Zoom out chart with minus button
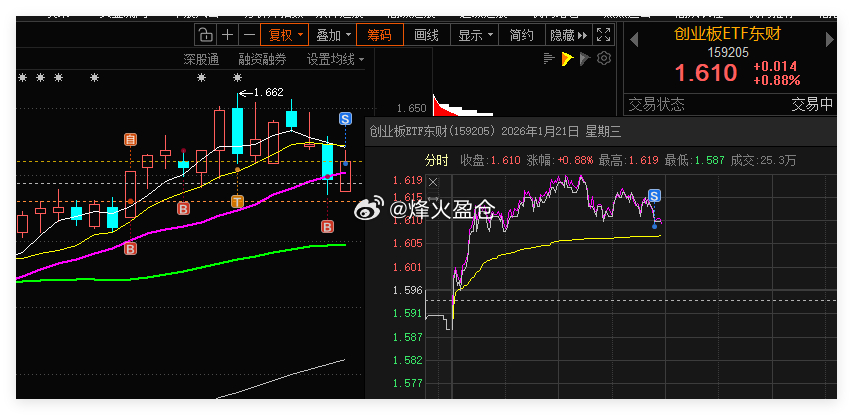 click(249, 35)
